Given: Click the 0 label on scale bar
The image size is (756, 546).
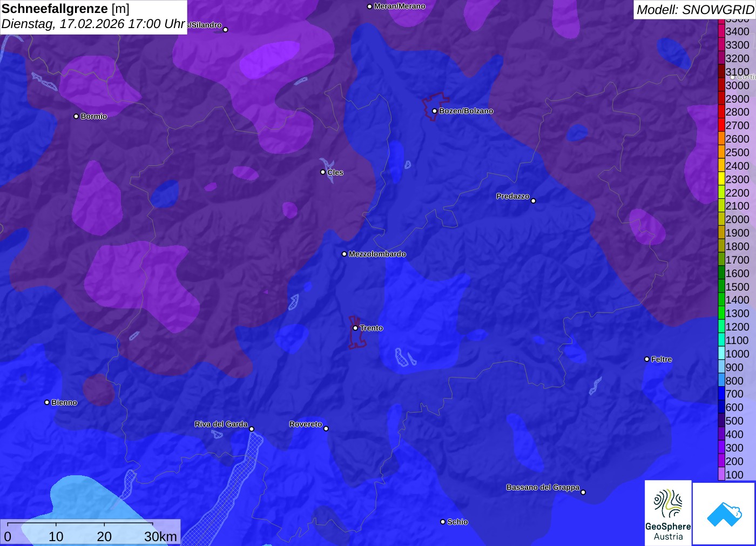Looking at the screenshot, I should (8, 536).
